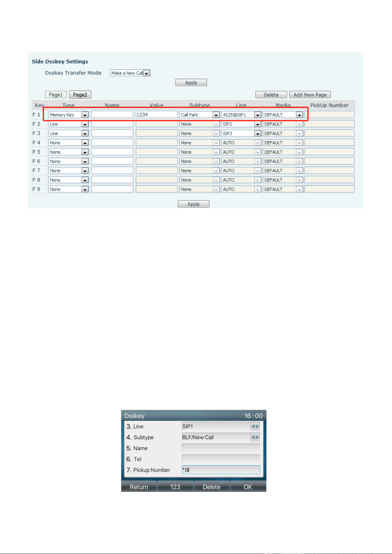Screen dimensions: 392x554
Task: Open F5 Type dropdown showing None
Action: pyautogui.click(x=68, y=152)
